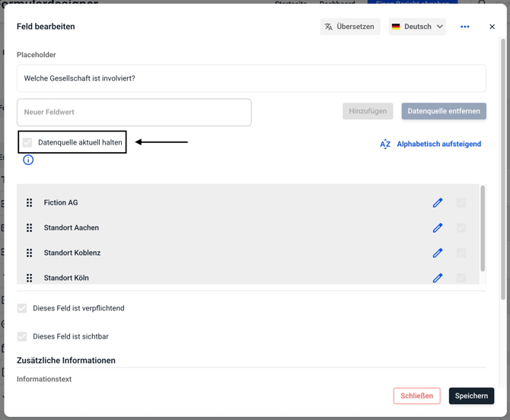Click the drag handle of Standort Köln
510x420 pixels.
29,278
